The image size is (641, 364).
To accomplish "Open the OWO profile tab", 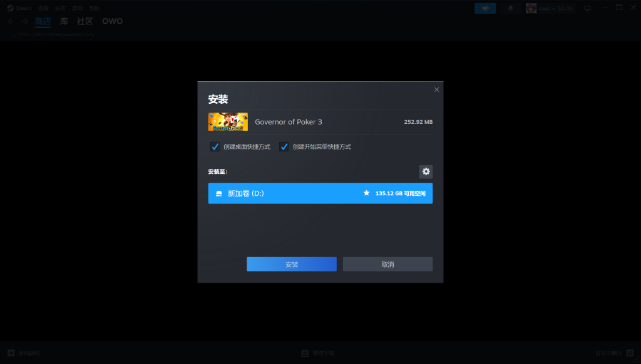I will [113, 21].
